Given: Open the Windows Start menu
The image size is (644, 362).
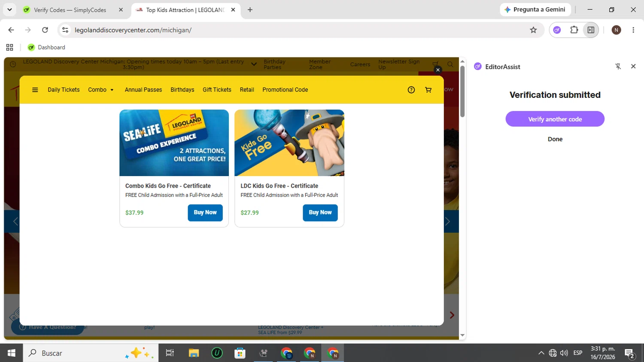Looking at the screenshot, I should (11, 353).
